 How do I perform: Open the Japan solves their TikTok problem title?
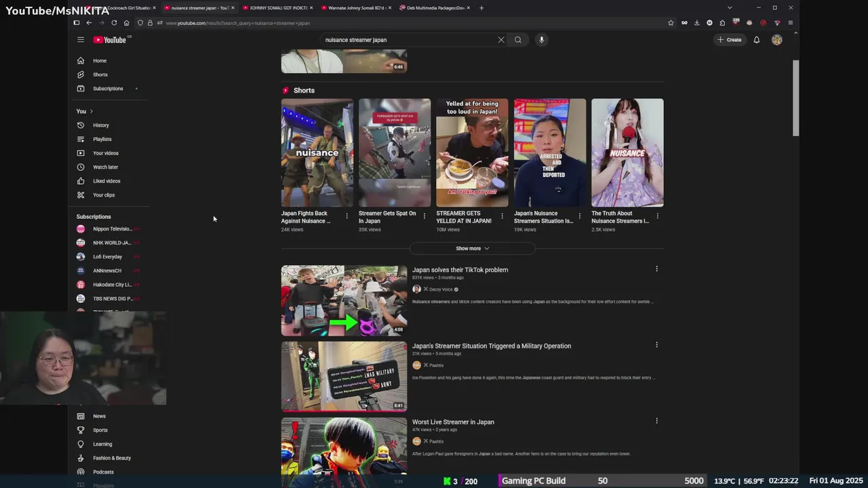(x=460, y=270)
